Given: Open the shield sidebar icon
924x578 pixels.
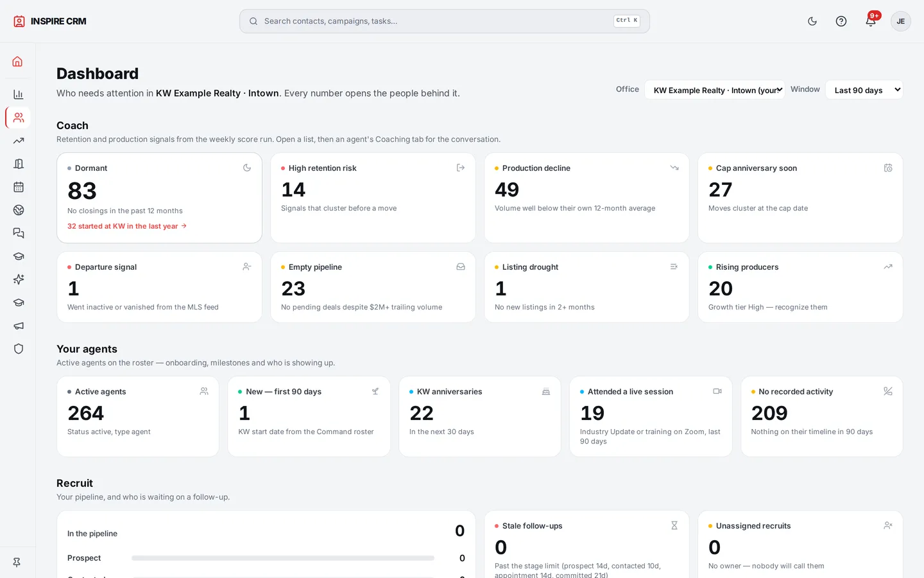Looking at the screenshot, I should click(18, 349).
